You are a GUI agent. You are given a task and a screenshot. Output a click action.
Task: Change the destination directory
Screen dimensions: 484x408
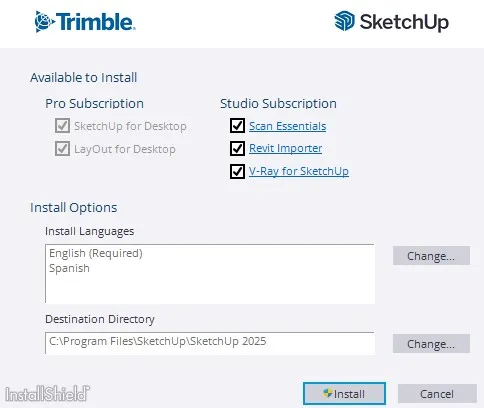click(431, 344)
